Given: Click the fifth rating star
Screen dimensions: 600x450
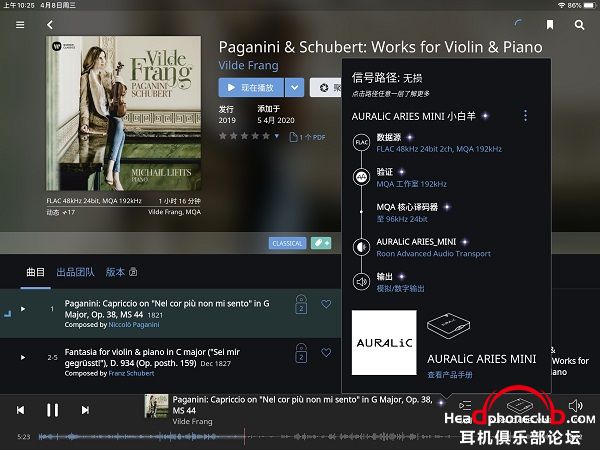Looking at the screenshot, I should click(266, 136).
